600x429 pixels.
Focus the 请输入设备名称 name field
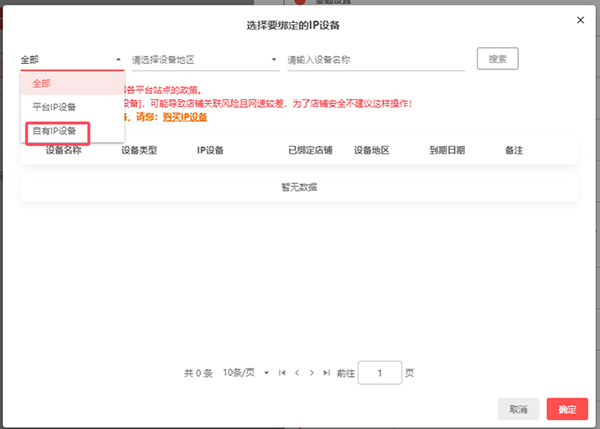click(x=375, y=60)
